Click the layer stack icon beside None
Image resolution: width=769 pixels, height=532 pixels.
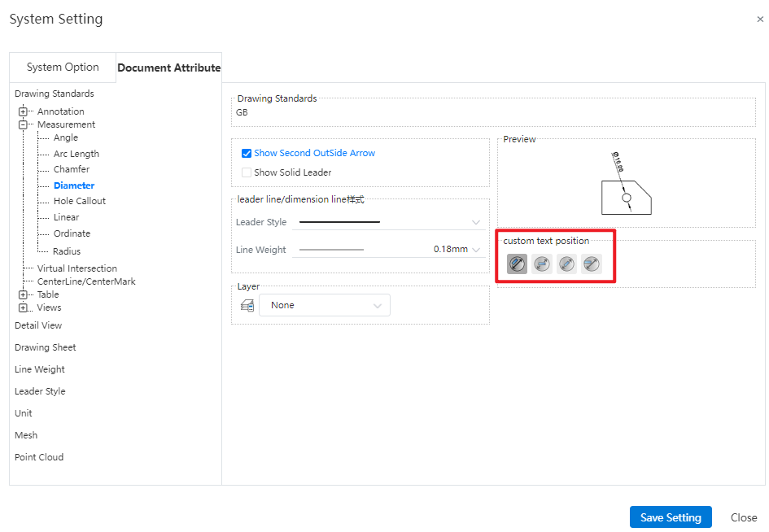[247, 306]
